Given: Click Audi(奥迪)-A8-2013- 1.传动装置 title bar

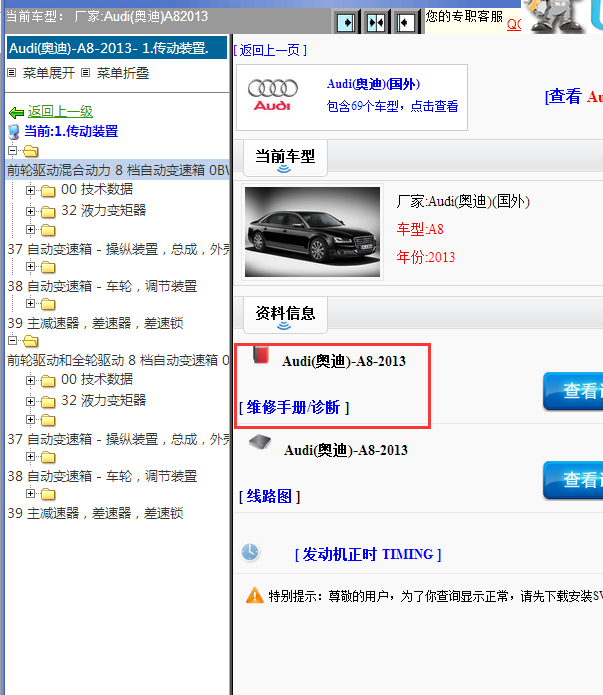Looking at the screenshot, I should click(x=117, y=48).
